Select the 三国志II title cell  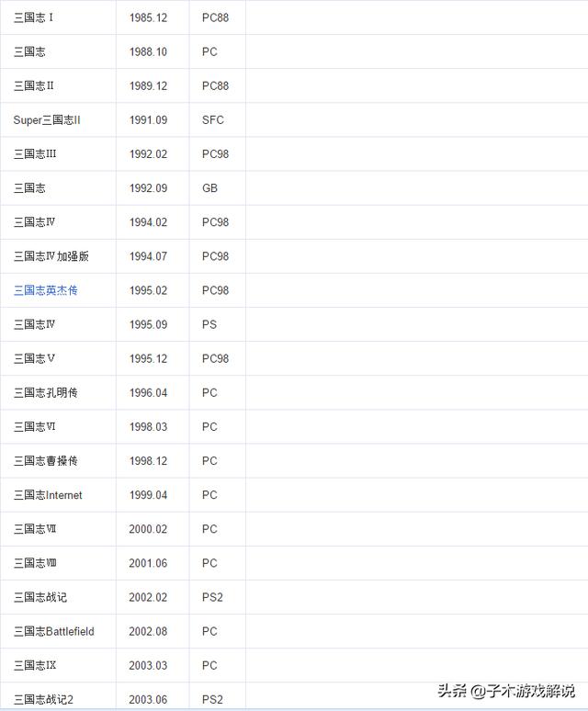tap(34, 85)
